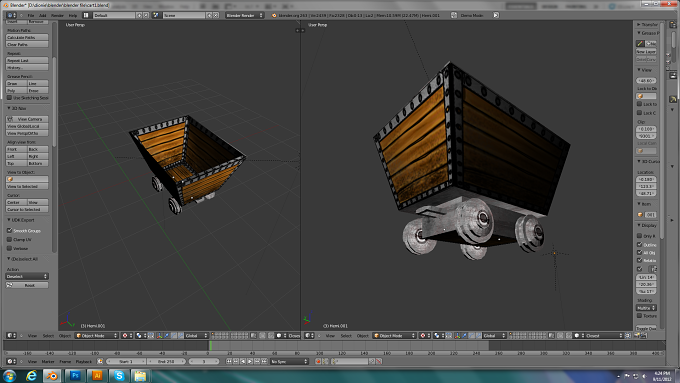Viewport: 680px width, 383px height.
Task: Open right viewport editor type selector
Action: tap(309, 336)
